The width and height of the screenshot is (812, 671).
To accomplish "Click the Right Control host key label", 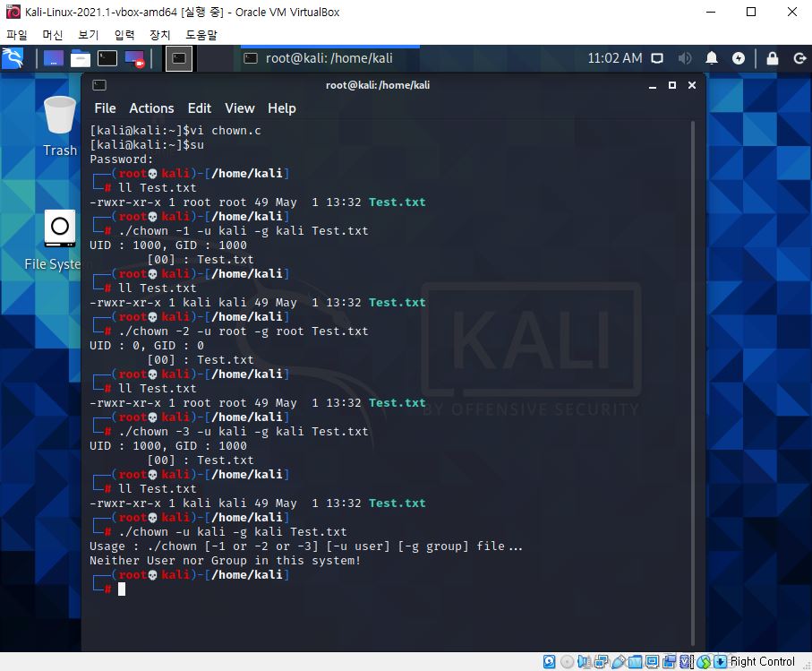I will 762,662.
